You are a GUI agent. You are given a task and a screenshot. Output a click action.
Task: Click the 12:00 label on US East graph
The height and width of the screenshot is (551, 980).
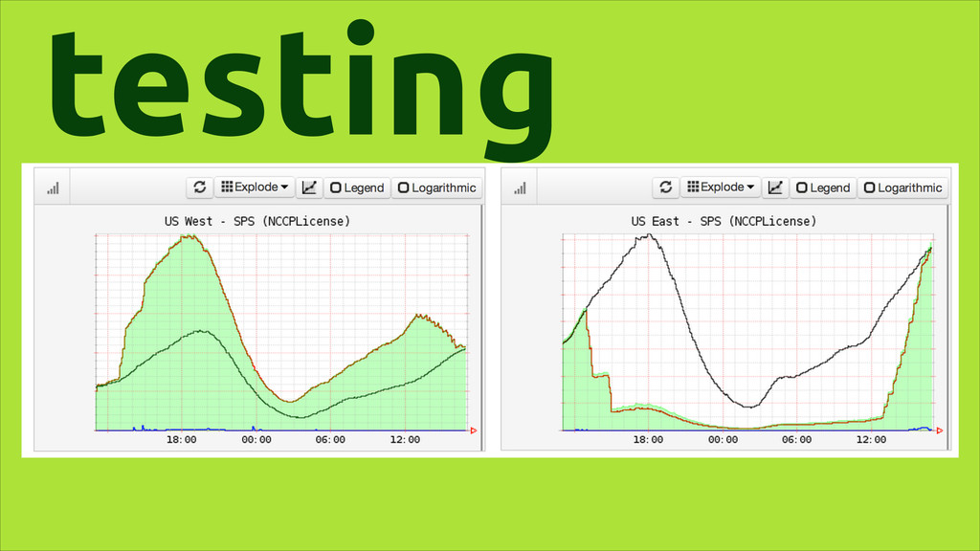[x=871, y=440]
